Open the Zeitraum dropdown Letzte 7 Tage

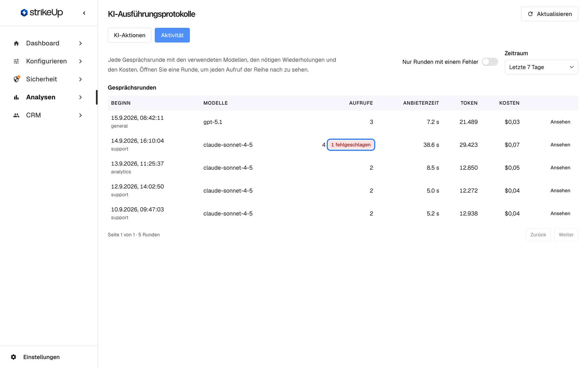tap(541, 67)
